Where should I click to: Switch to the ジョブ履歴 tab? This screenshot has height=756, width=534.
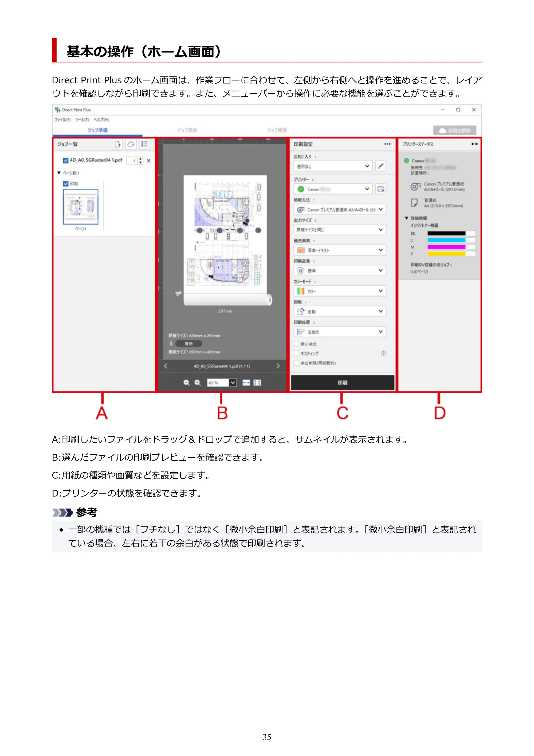tap(277, 130)
